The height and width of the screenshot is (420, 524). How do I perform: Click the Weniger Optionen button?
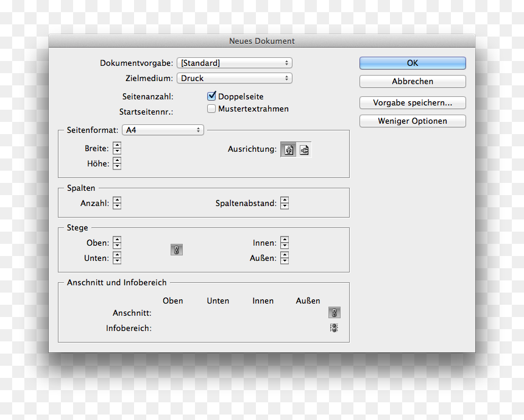tap(412, 121)
